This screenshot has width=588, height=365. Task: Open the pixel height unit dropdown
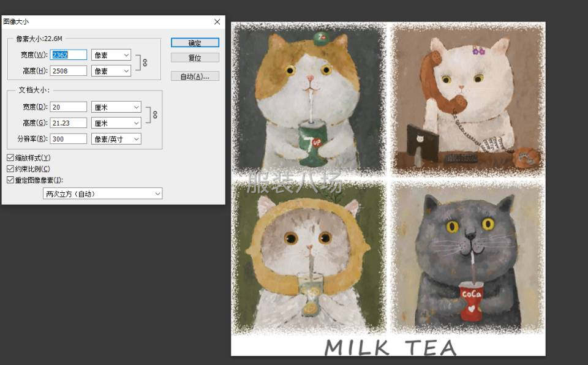tap(111, 71)
